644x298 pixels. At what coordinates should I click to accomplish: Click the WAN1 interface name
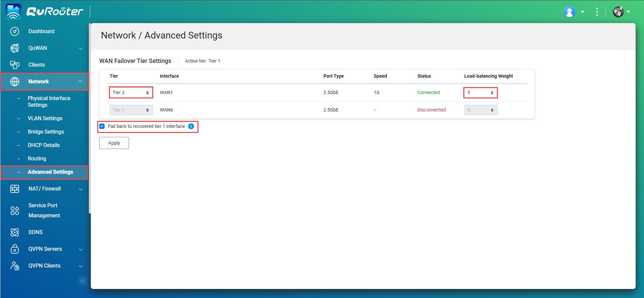(166, 92)
